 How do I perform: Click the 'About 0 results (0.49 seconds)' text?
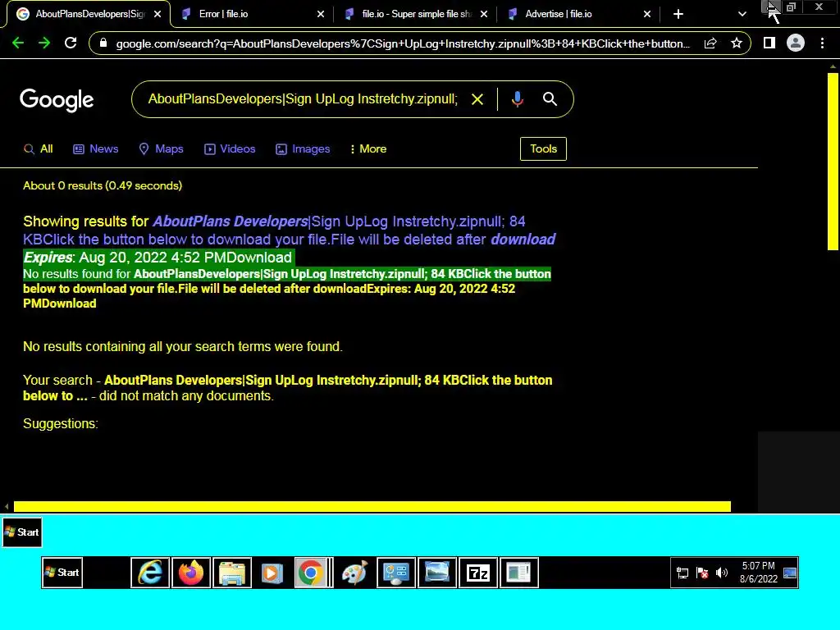[103, 186]
